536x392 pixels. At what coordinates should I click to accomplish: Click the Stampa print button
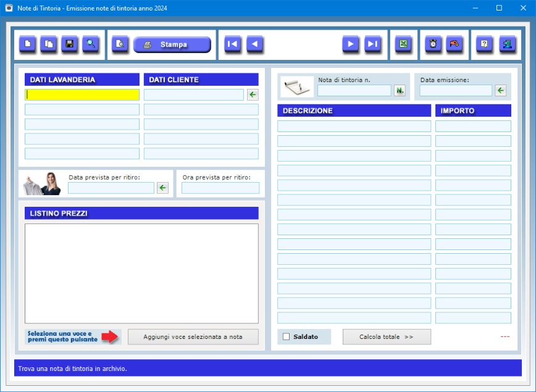pos(172,44)
